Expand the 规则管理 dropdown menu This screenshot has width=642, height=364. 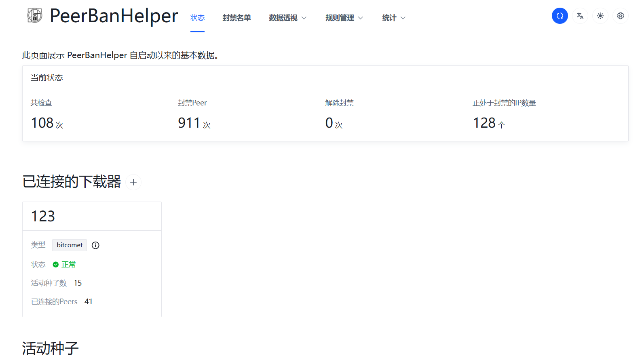point(344,18)
